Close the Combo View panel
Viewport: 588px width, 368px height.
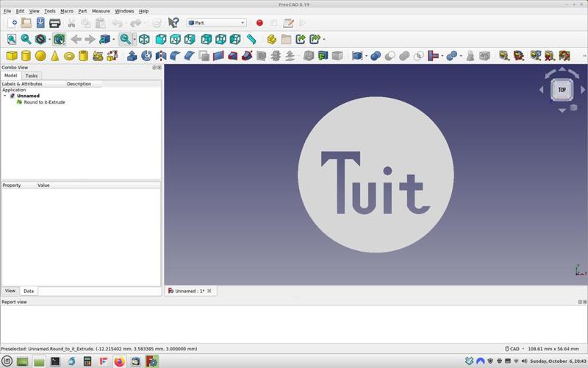[159, 68]
